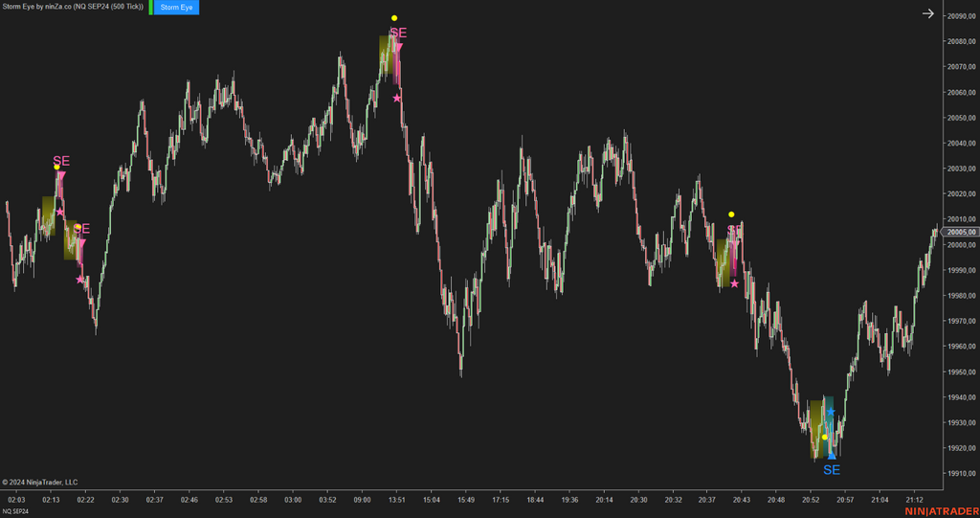This screenshot has width=980, height=518.
Task: Click the blue SE buy signal label
Action: (x=832, y=470)
